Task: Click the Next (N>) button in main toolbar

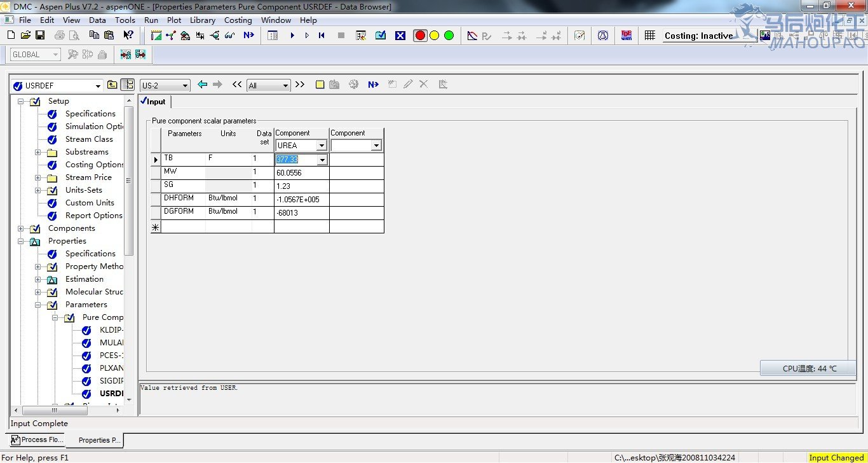Action: click(248, 36)
